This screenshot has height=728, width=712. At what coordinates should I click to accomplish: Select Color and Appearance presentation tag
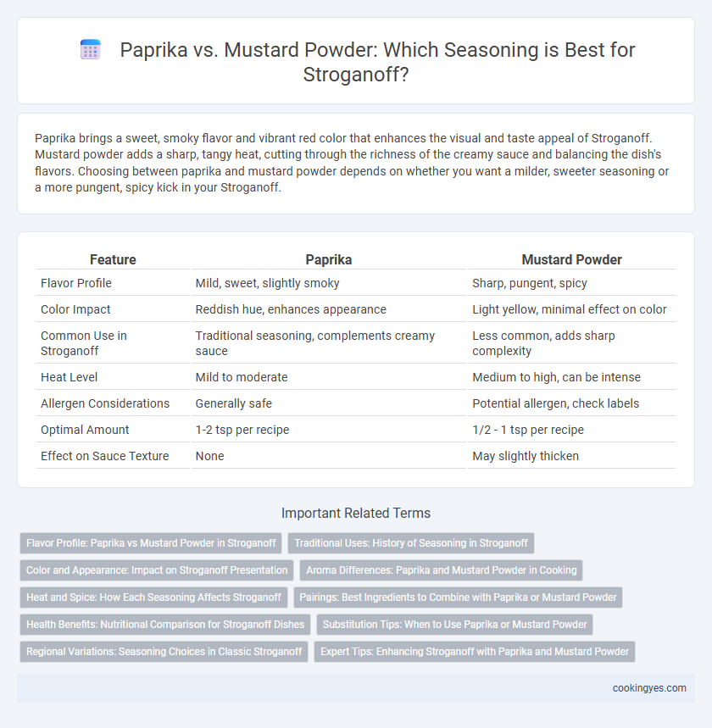click(157, 570)
